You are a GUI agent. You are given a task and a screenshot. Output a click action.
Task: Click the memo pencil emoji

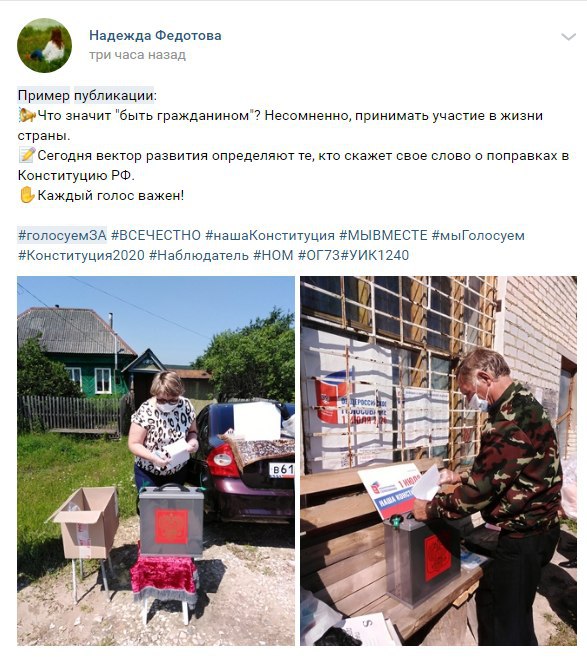27,155
